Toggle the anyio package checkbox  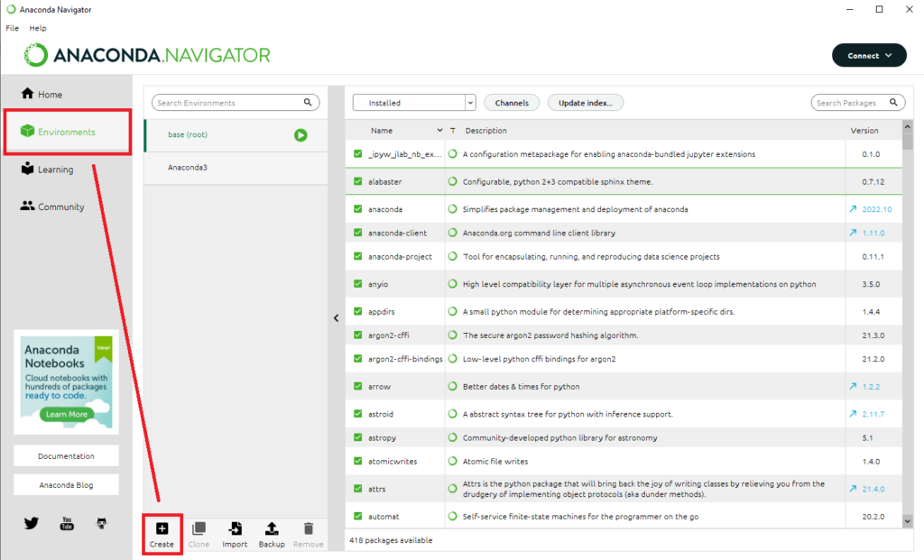point(357,284)
